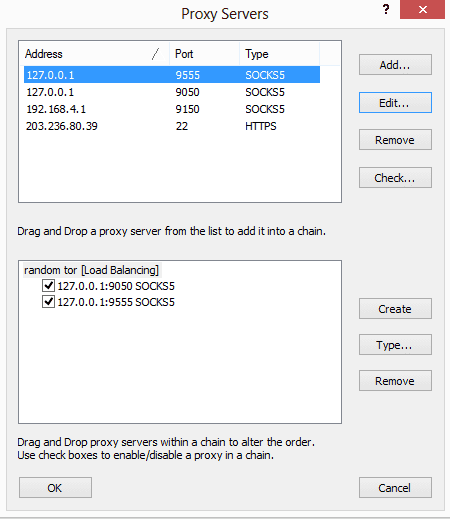
Task: Check the selected proxy server
Action: [x=395, y=178]
